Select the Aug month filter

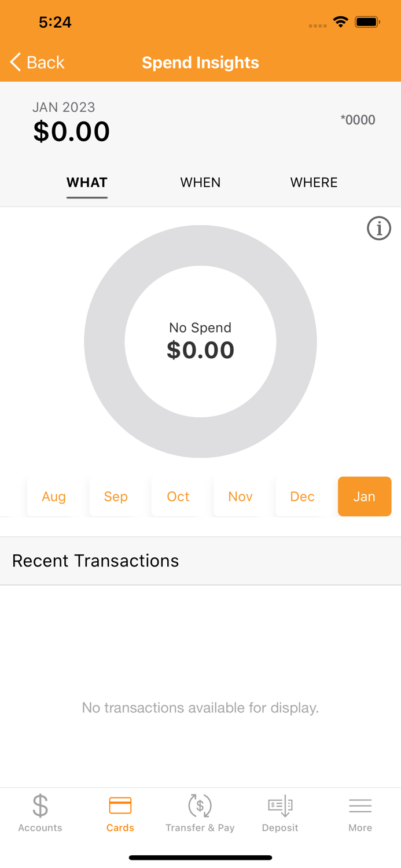(x=53, y=496)
